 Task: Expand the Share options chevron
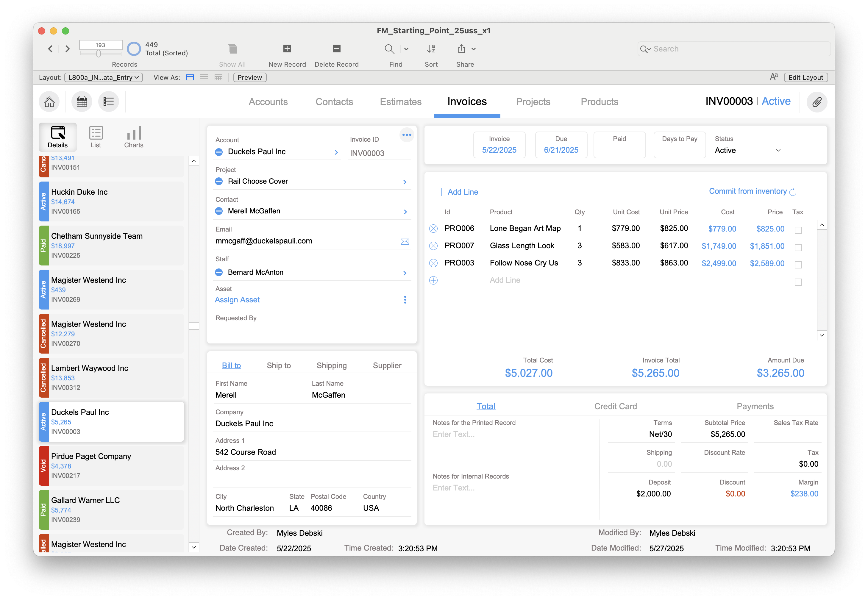coord(474,49)
